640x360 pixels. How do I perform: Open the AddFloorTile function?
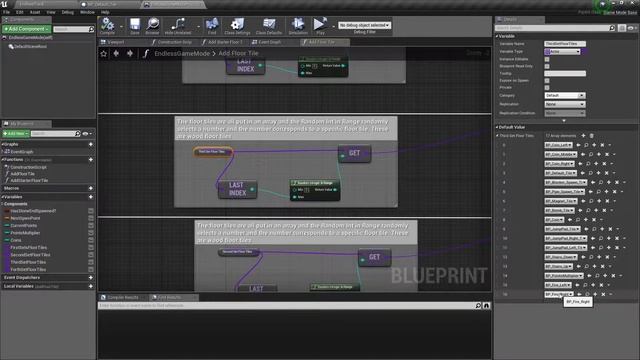click(x=23, y=174)
